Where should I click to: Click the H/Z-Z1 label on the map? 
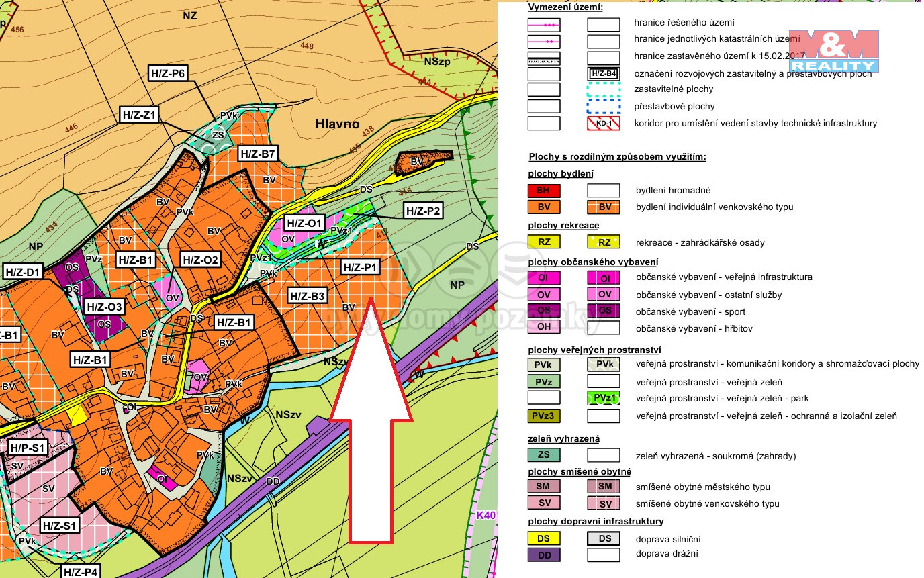(139, 115)
